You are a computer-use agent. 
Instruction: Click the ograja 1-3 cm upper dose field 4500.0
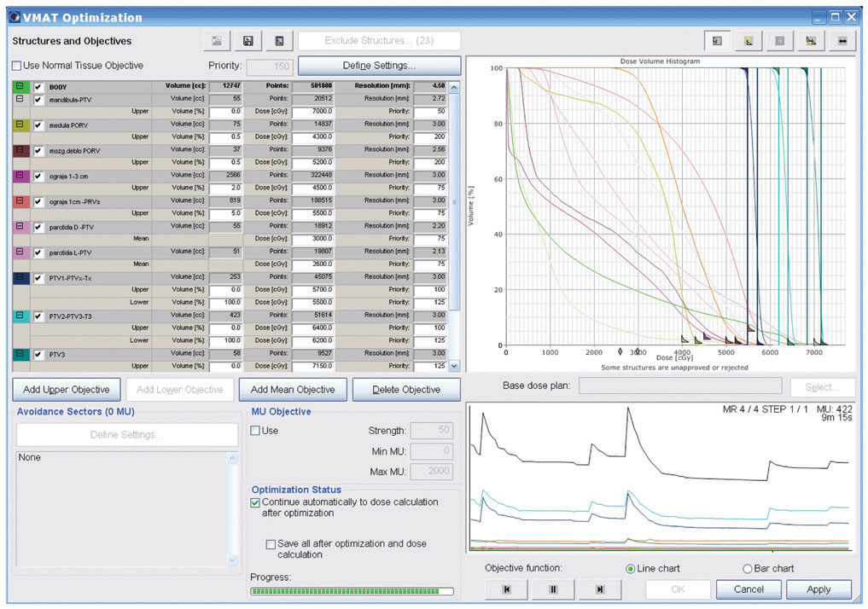coord(312,188)
